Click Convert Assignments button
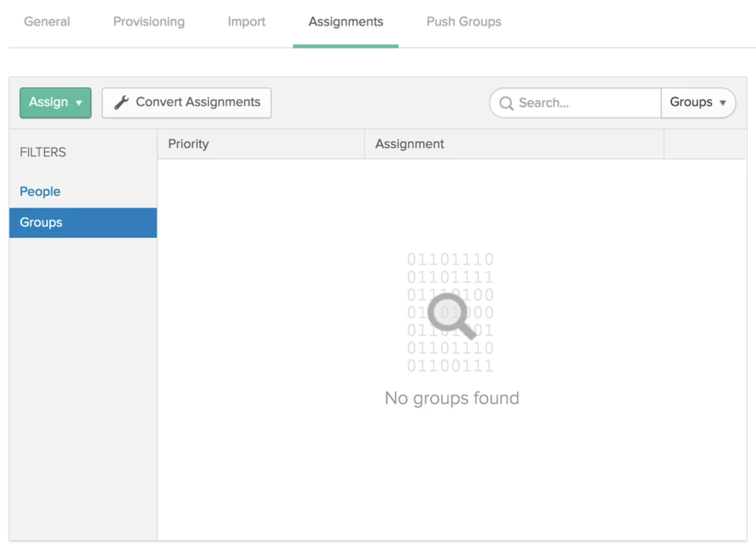Viewport: 756px width, 550px height. click(x=187, y=103)
